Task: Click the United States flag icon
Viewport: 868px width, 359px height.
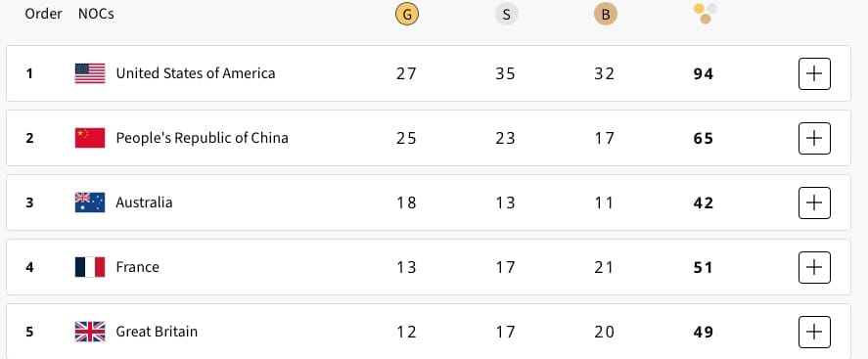Action: (90, 73)
